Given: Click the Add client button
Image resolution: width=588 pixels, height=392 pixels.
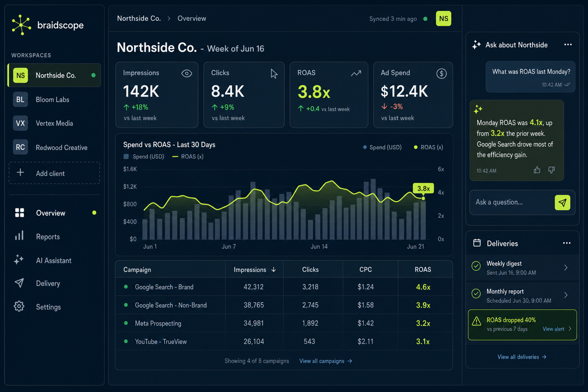Looking at the screenshot, I should [x=54, y=173].
